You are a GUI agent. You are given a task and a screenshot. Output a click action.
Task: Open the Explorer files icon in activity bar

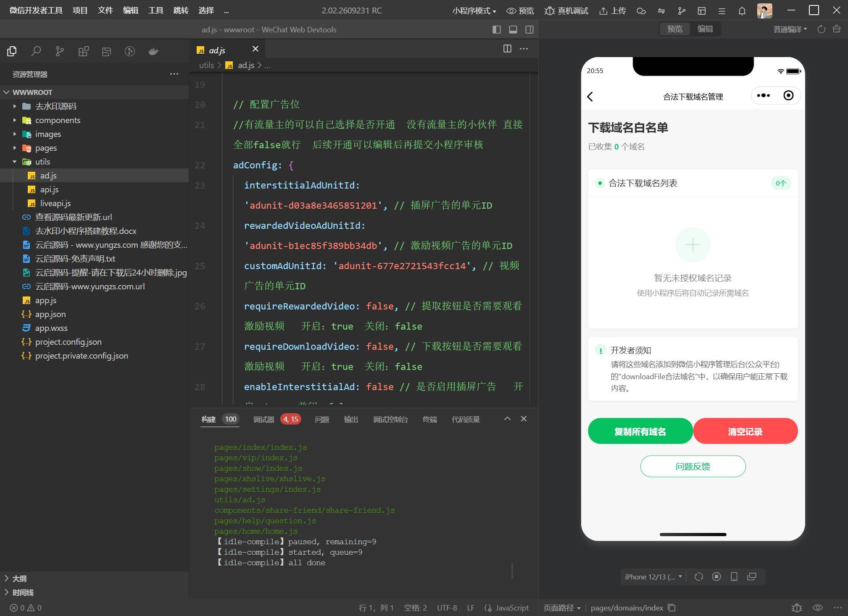pyautogui.click(x=12, y=51)
